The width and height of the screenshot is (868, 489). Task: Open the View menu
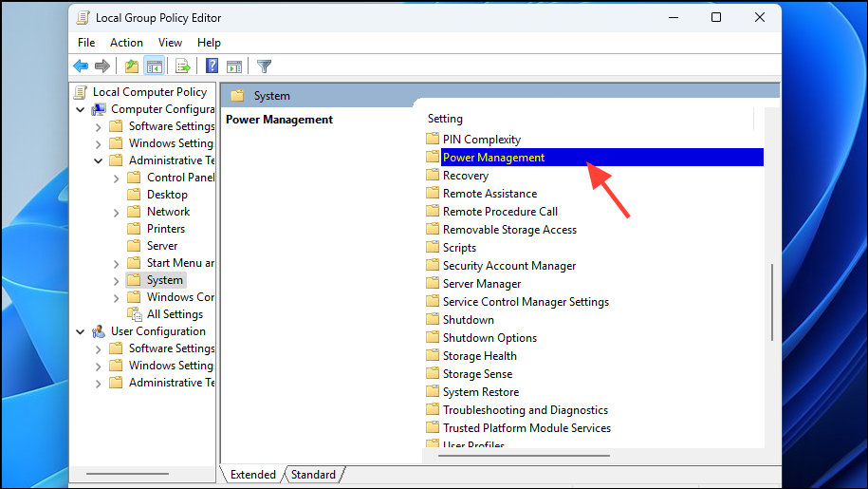click(x=170, y=43)
